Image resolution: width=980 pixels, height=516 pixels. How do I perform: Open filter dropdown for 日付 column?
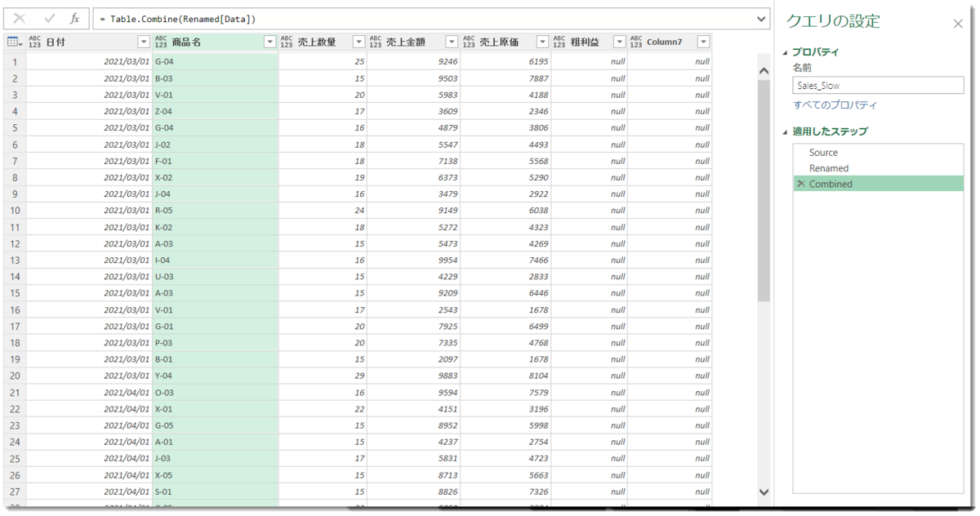tap(144, 42)
